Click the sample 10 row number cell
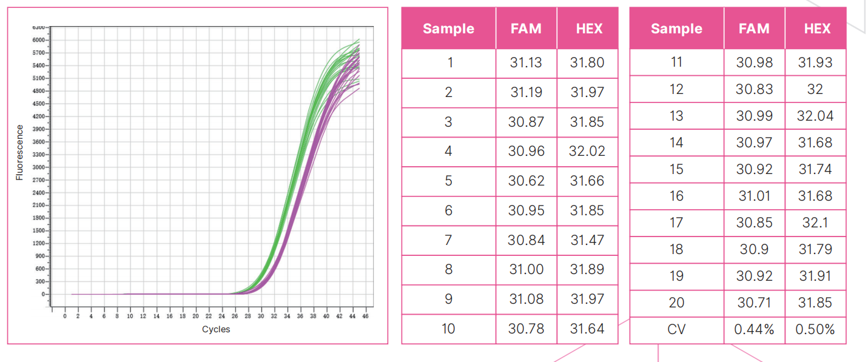The image size is (868, 362). tap(448, 329)
